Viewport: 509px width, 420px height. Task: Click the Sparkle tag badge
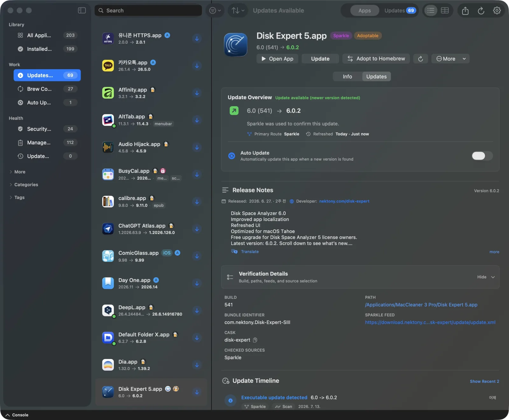pyautogui.click(x=341, y=36)
